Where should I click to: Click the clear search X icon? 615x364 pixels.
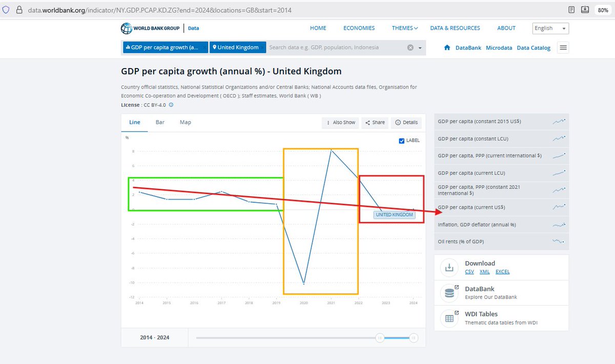tap(409, 47)
